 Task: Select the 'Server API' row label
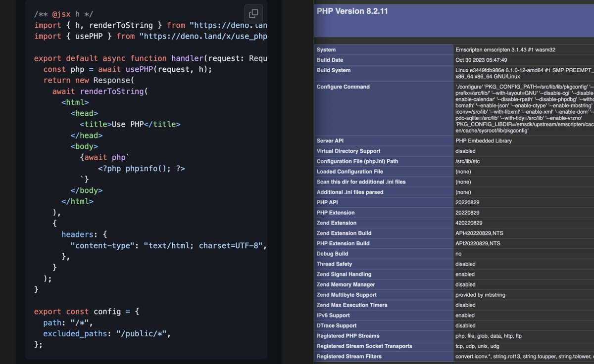point(330,141)
